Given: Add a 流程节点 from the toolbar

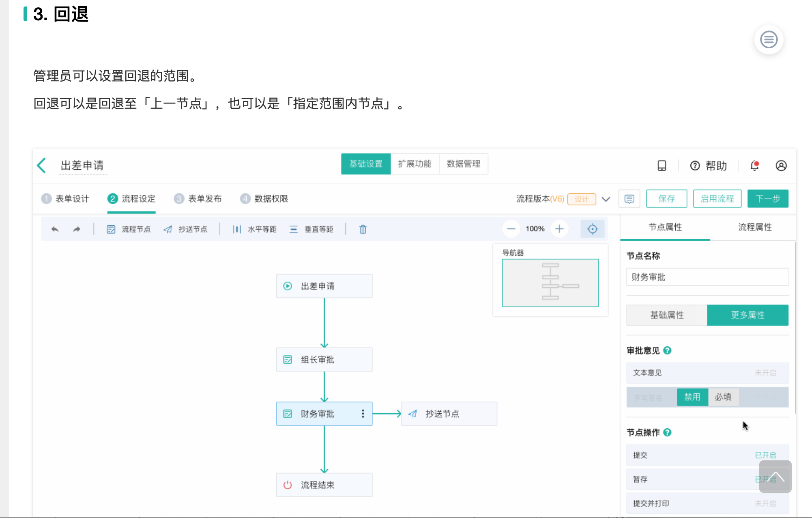Looking at the screenshot, I should click(x=129, y=229).
